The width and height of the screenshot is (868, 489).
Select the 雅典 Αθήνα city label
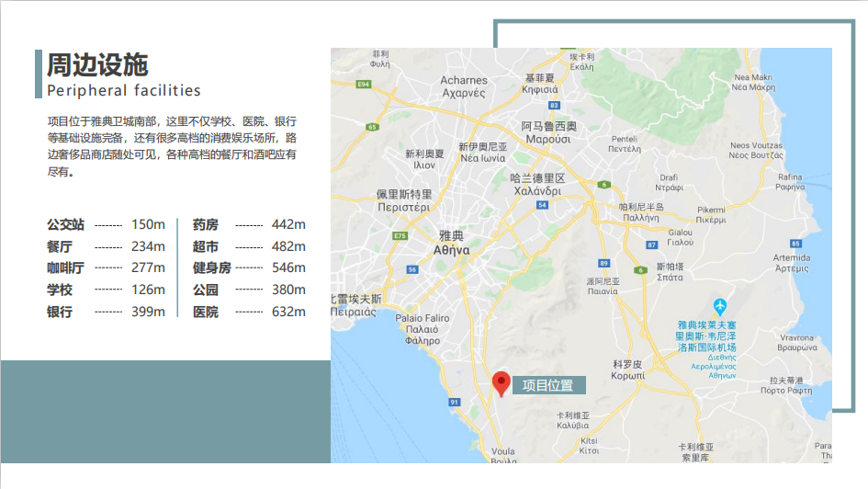tap(452, 243)
